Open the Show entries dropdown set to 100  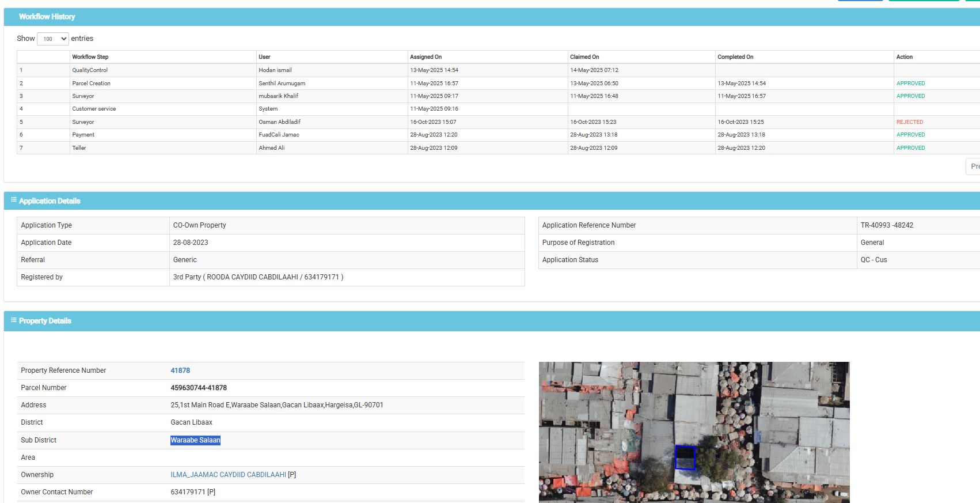coord(53,39)
